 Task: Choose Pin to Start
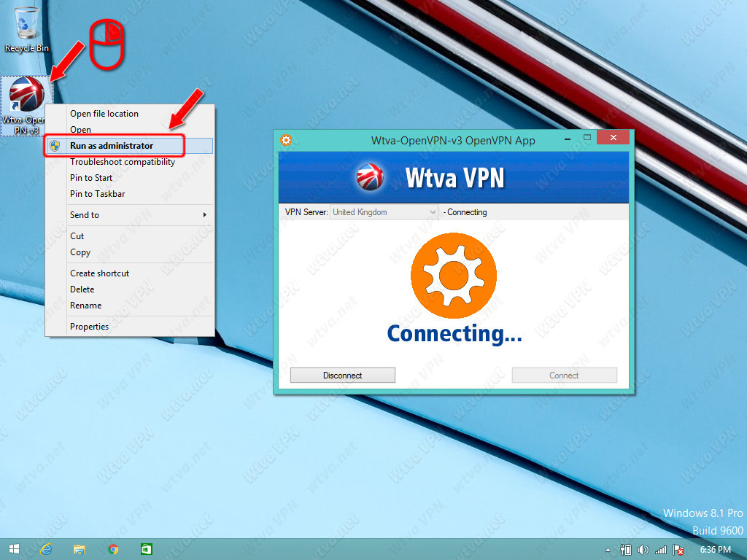pos(129,178)
